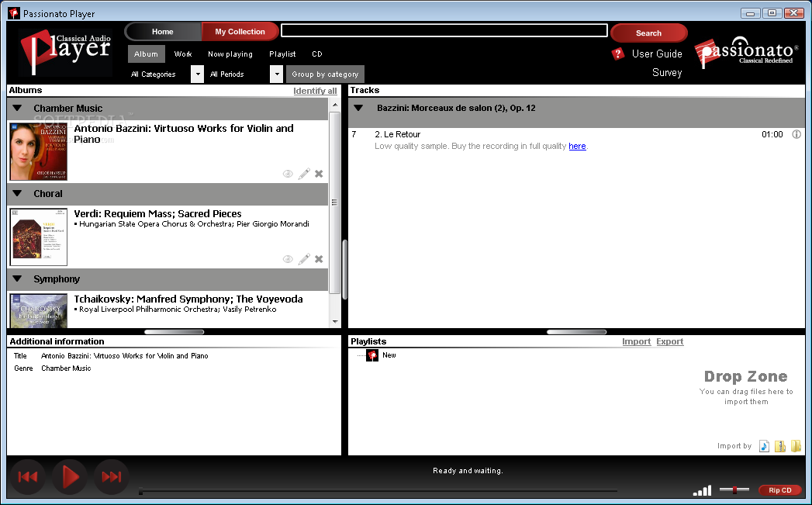The height and width of the screenshot is (505, 812).
Task: Click the Classical Audio Player logo
Action: [x=65, y=52]
